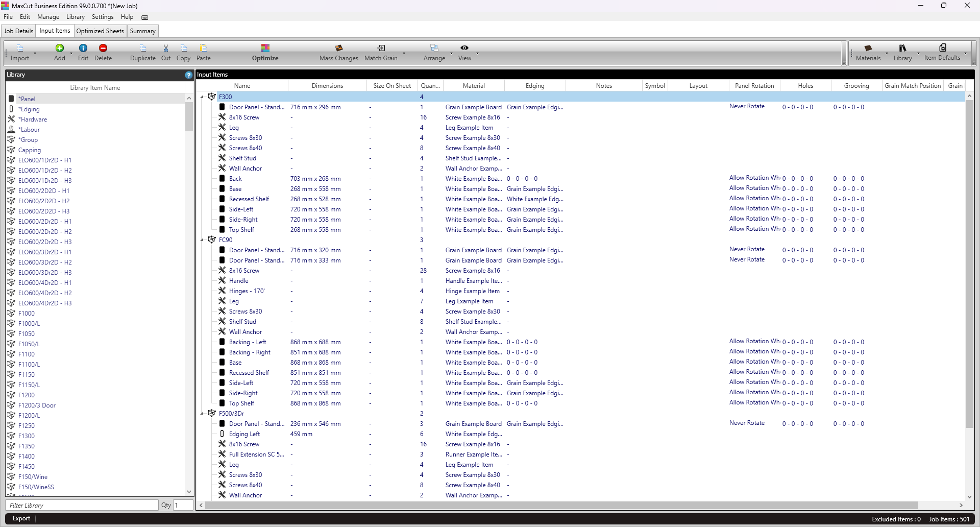Viewport: 980px width, 527px height.
Task: Select the *Group library item
Action: (28, 140)
